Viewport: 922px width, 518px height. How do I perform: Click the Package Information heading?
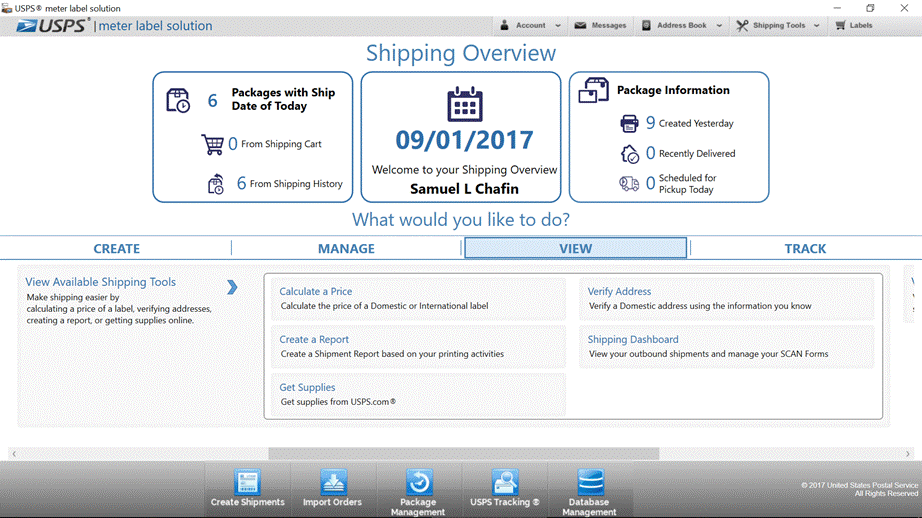[673, 90]
